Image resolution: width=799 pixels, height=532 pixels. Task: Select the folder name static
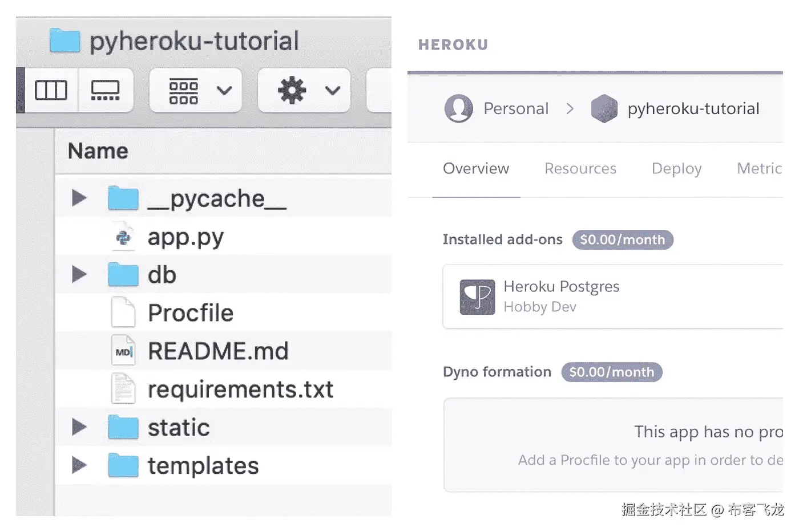coord(179,428)
